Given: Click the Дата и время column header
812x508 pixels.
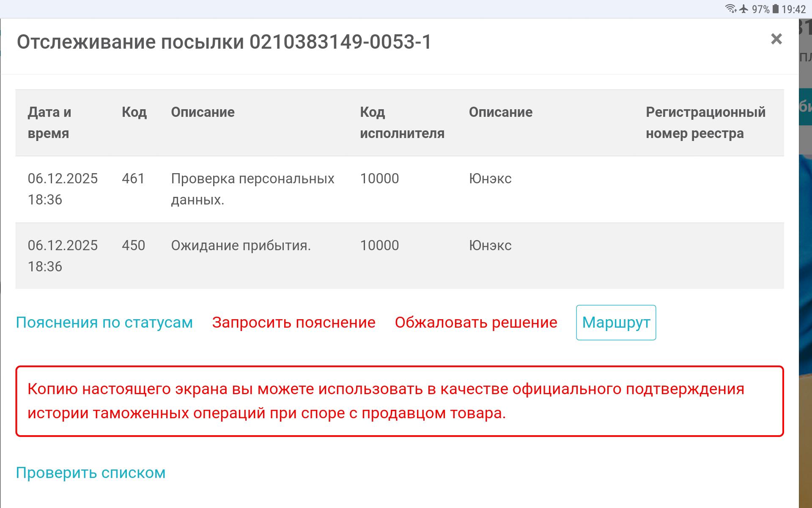Looking at the screenshot, I should point(49,123).
